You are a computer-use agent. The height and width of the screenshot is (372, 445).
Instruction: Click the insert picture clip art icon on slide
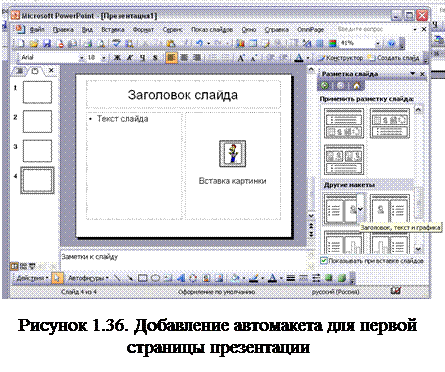click(233, 154)
